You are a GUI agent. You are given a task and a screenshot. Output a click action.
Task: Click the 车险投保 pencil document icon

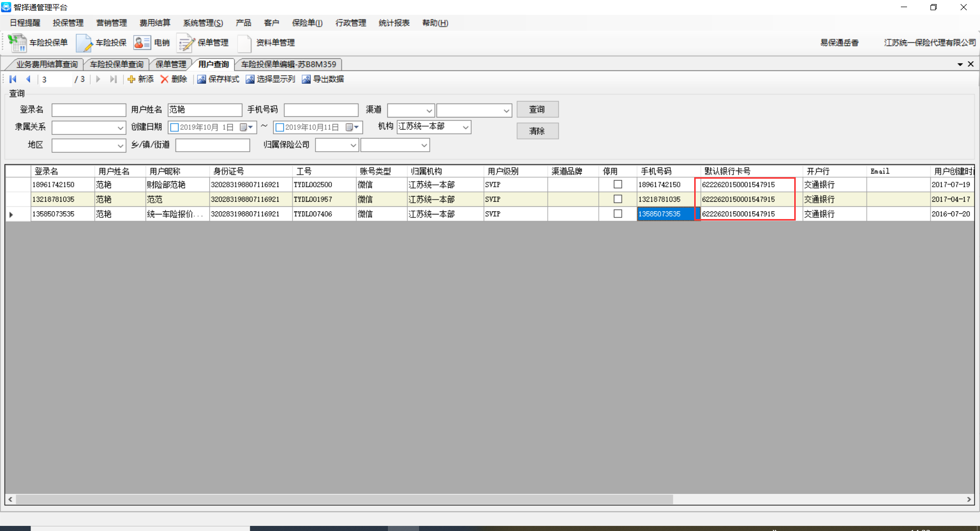pos(84,43)
